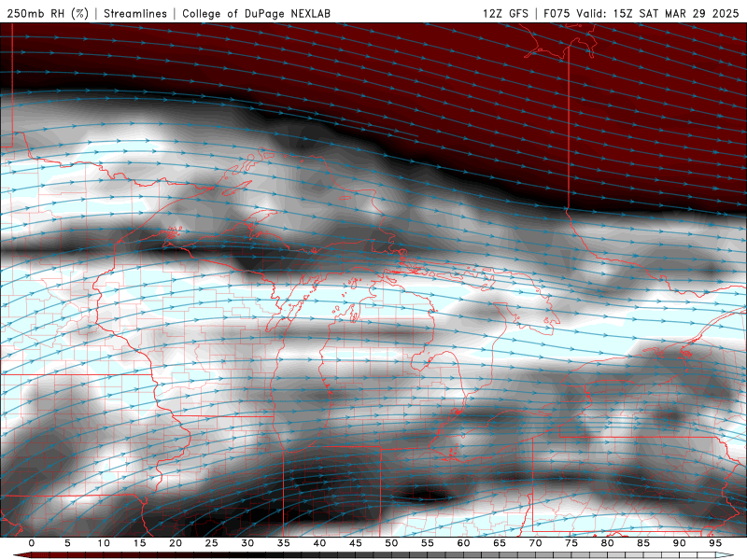The width and height of the screenshot is (747, 560).
Task: Click the "10" label on the color scale
Action: point(104,543)
